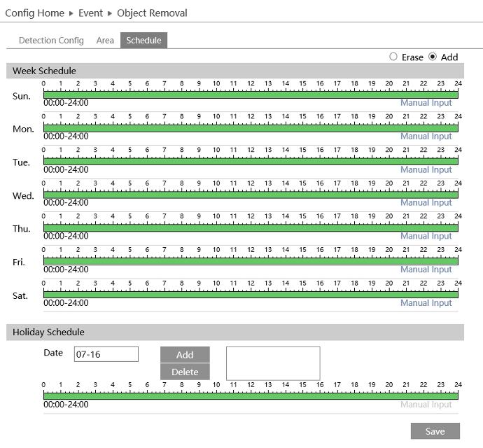Open the Area tab

(105, 41)
